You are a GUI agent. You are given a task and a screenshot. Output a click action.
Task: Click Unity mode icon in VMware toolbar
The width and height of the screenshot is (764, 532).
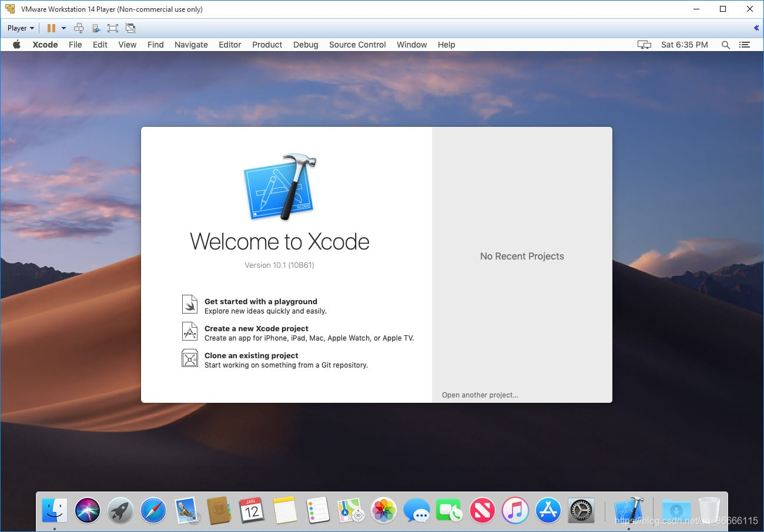point(129,28)
